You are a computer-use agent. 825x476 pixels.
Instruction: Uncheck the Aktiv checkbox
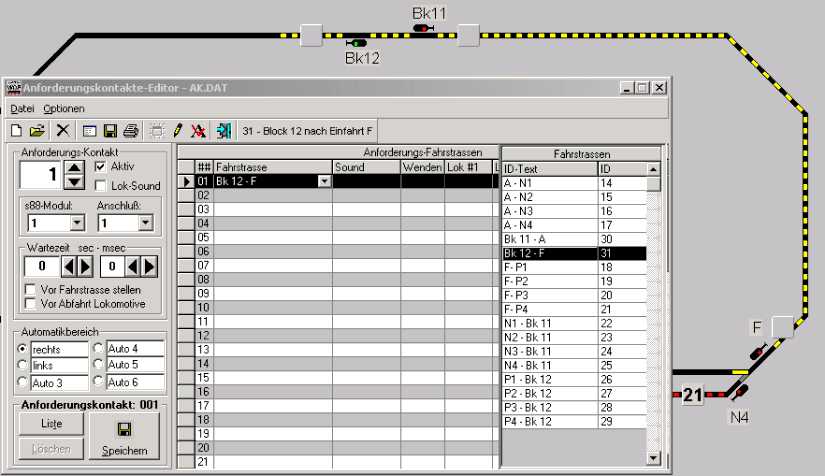click(100, 166)
